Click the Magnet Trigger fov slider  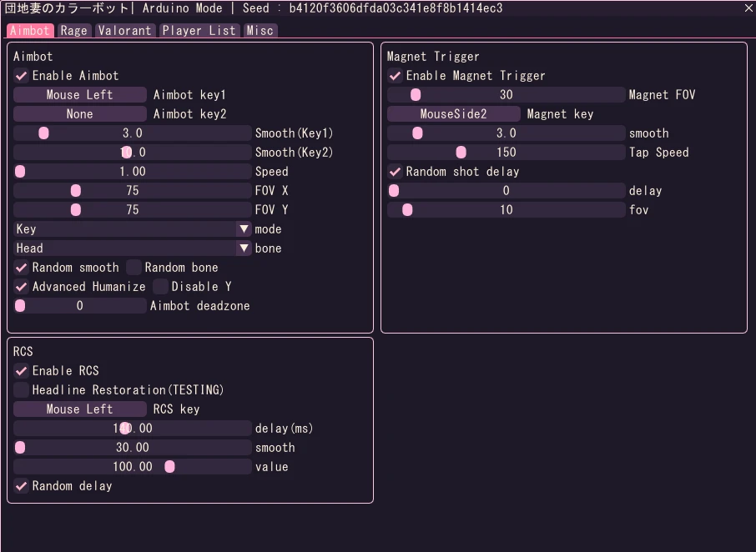pyautogui.click(x=507, y=210)
